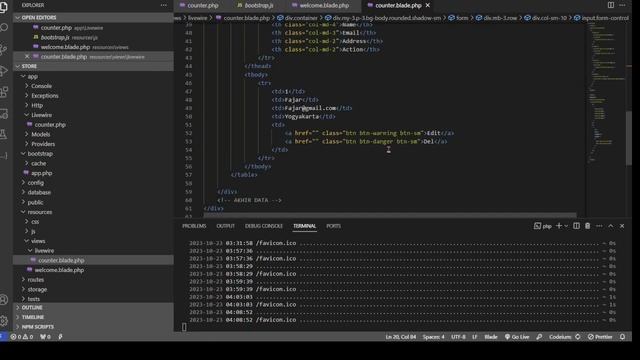
Task: Open the Accounts menu icon
Action: tap(4, 300)
